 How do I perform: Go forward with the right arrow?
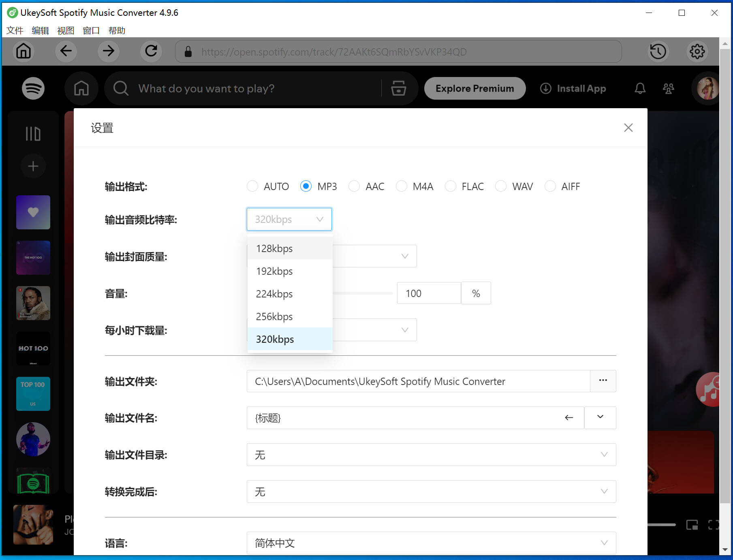coord(109,51)
